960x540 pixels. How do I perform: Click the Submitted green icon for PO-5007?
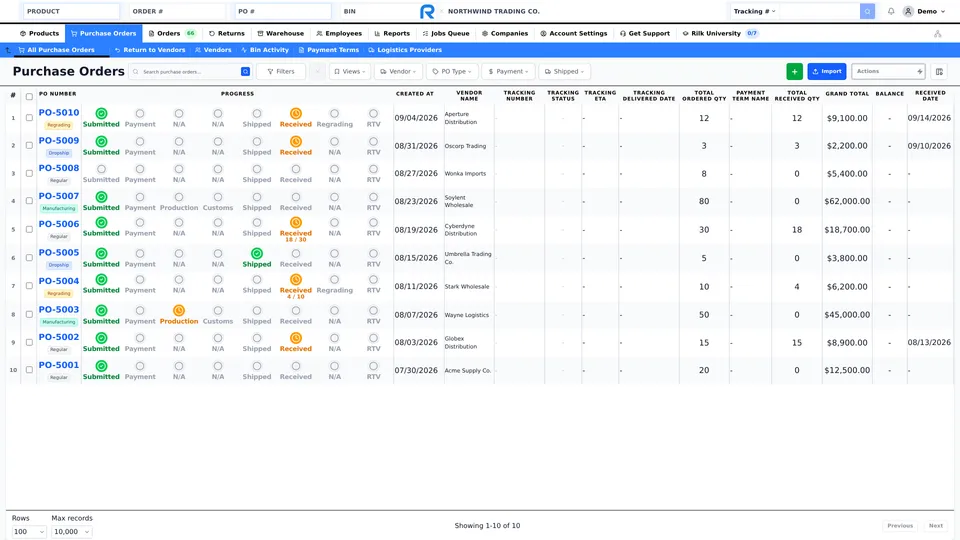102,197
